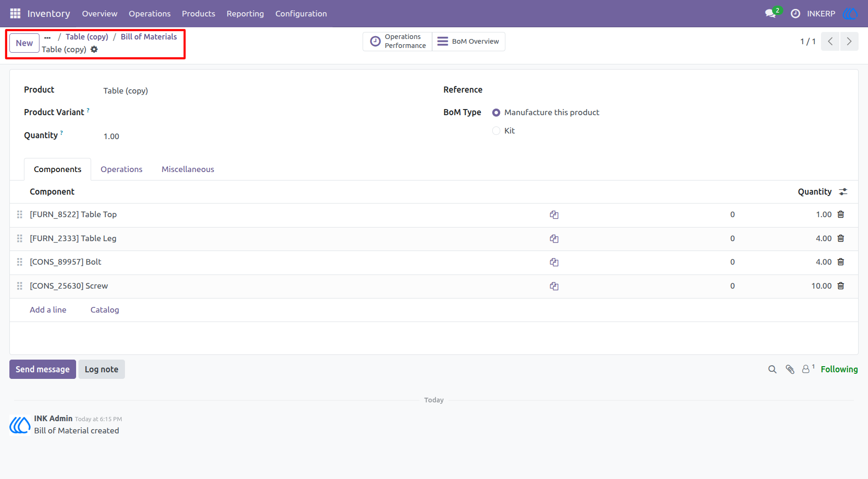Open the activities clock icon
The width and height of the screenshot is (868, 479).
(795, 14)
